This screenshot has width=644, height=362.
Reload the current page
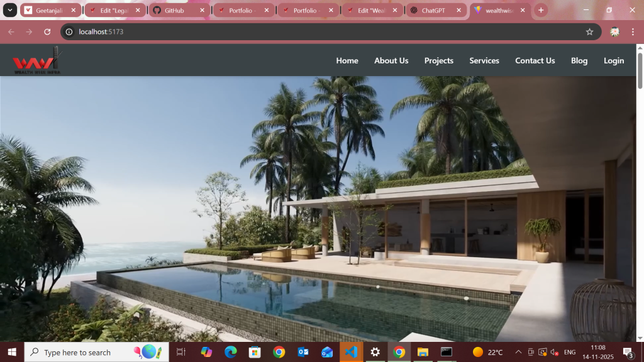click(47, 32)
